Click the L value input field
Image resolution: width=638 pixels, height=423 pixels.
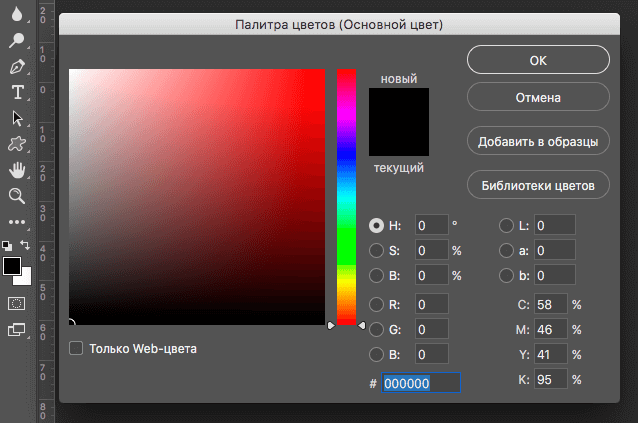(555, 225)
